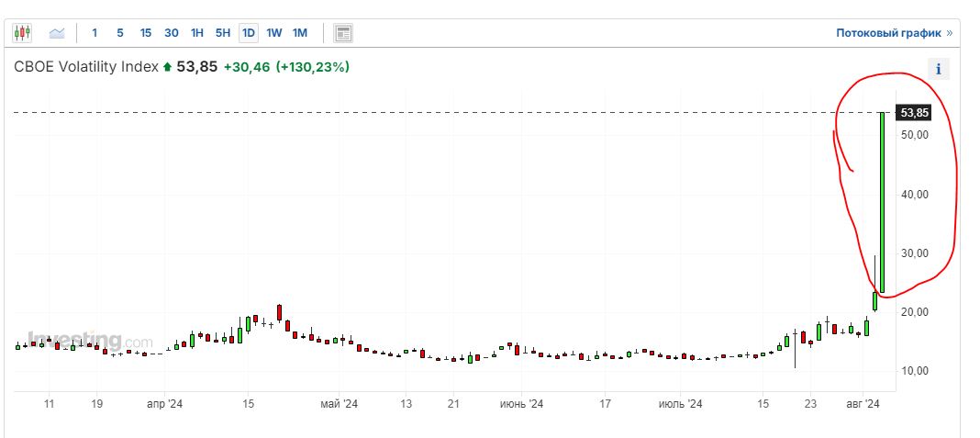Switch to the area chart type icon

click(57, 33)
